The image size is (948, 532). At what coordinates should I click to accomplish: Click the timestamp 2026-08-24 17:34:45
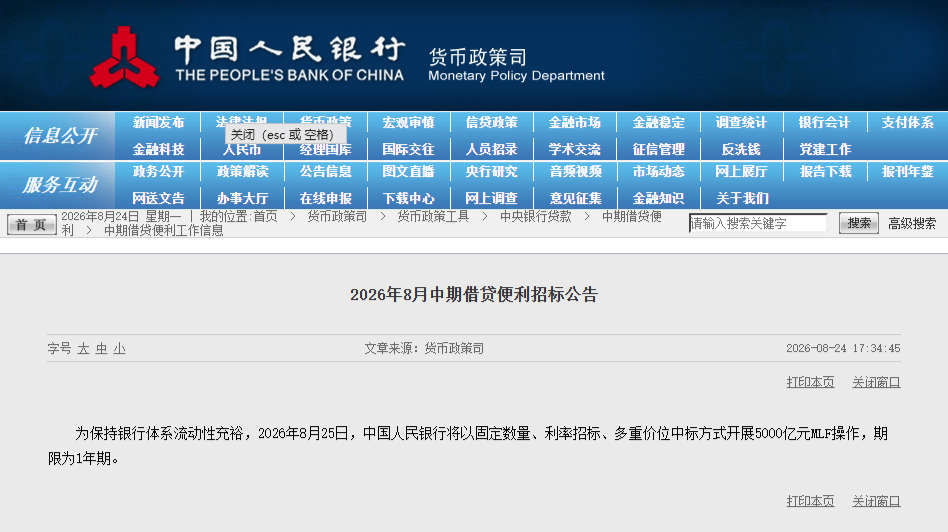click(843, 348)
